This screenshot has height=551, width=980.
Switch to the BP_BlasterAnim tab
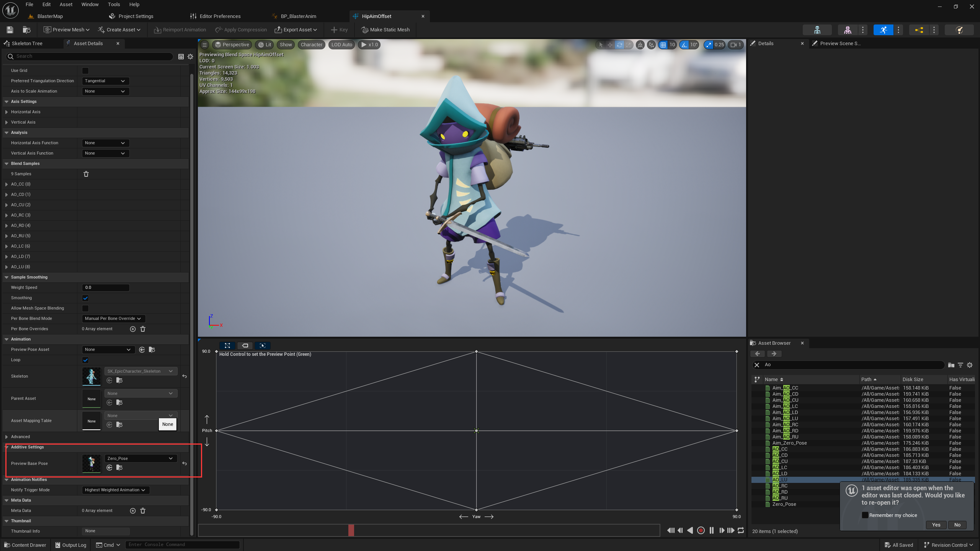pos(298,16)
